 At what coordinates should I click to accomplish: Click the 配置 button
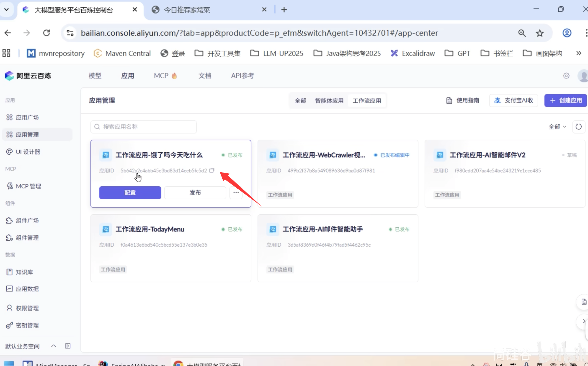(130, 192)
